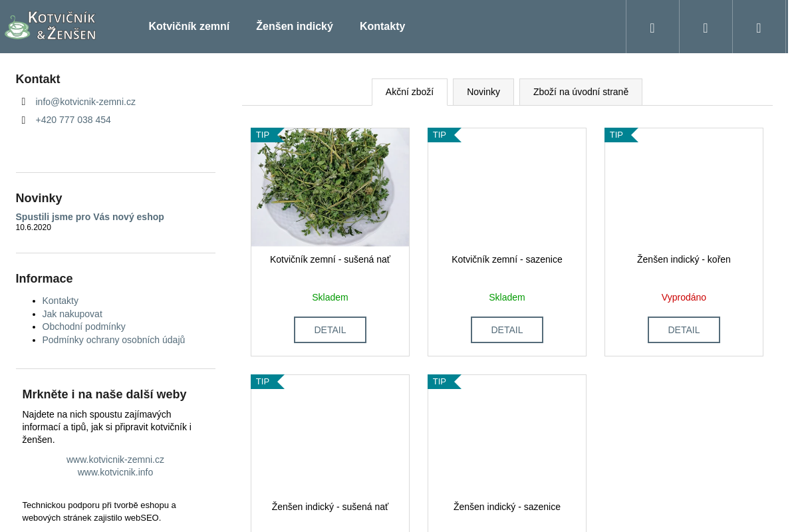Viewport: 798px width, 532px height.
Task: Click the product title Ženšen indický - sazenice
Action: [x=507, y=507]
